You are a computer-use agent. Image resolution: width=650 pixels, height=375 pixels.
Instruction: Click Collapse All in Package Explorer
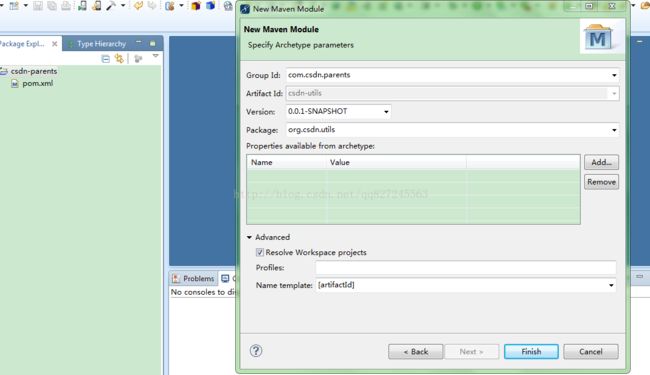click(x=106, y=59)
